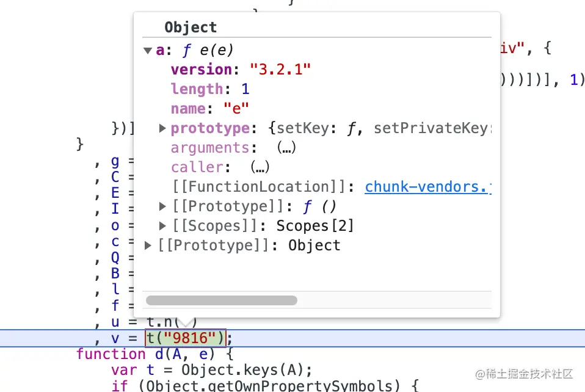Reveal the arguments getter value (…)

(286, 148)
